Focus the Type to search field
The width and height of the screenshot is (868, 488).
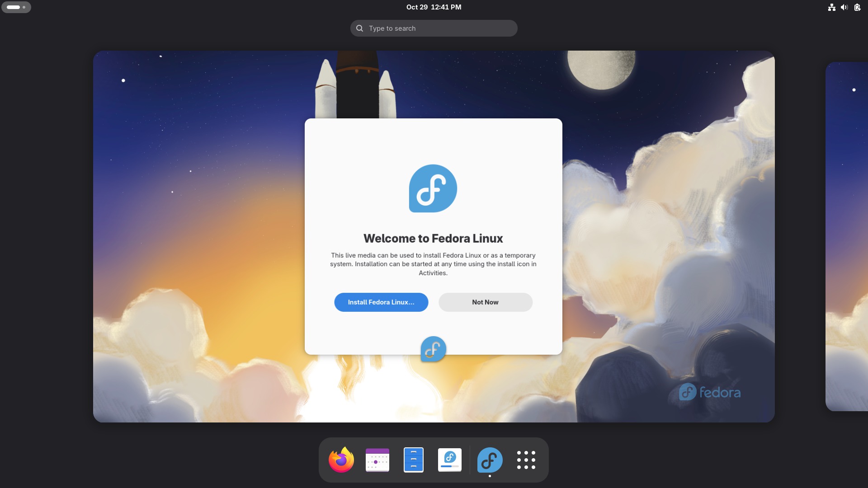click(434, 28)
